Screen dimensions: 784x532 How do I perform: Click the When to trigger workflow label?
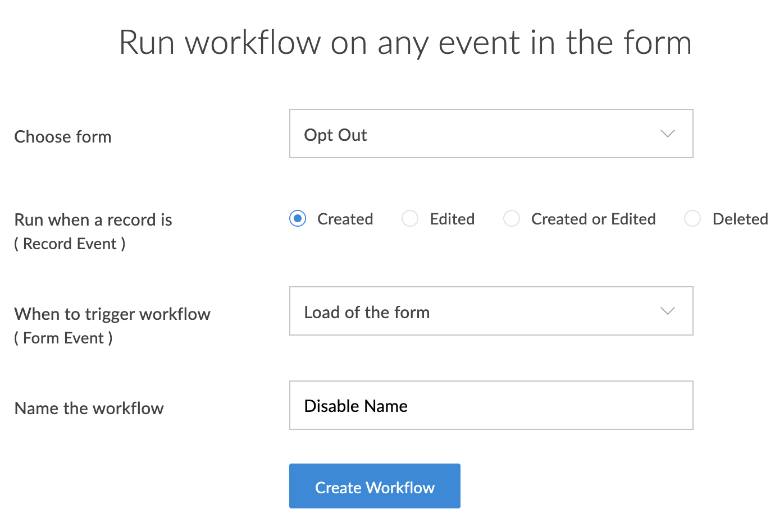coord(112,314)
